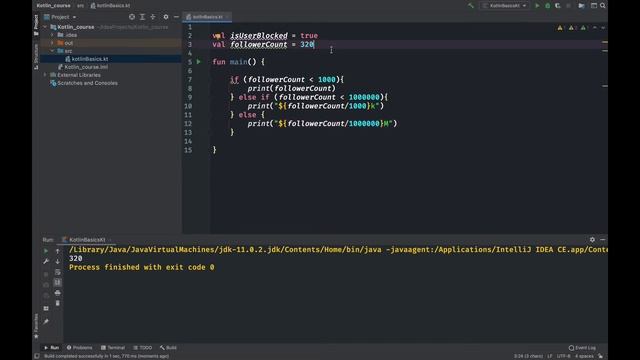Expand the .idea folder
The image size is (640, 360).
(x=52, y=35)
